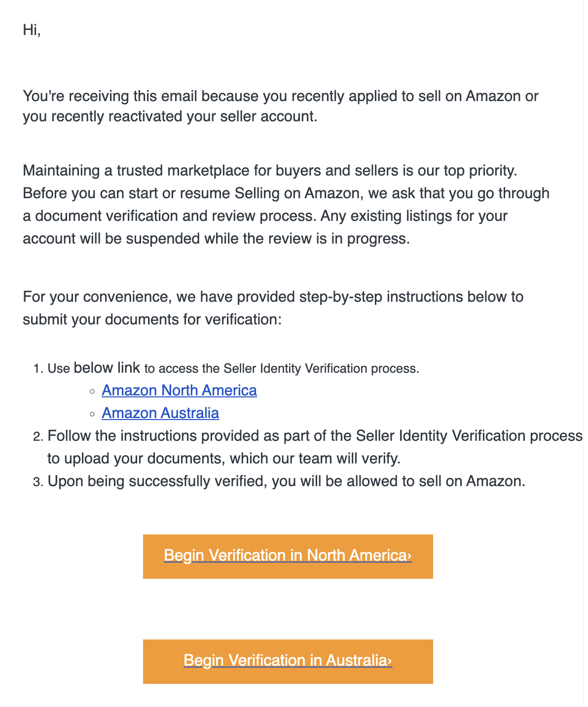
Task: Click the bullet beside Amazon Australia
Action: coord(92,414)
